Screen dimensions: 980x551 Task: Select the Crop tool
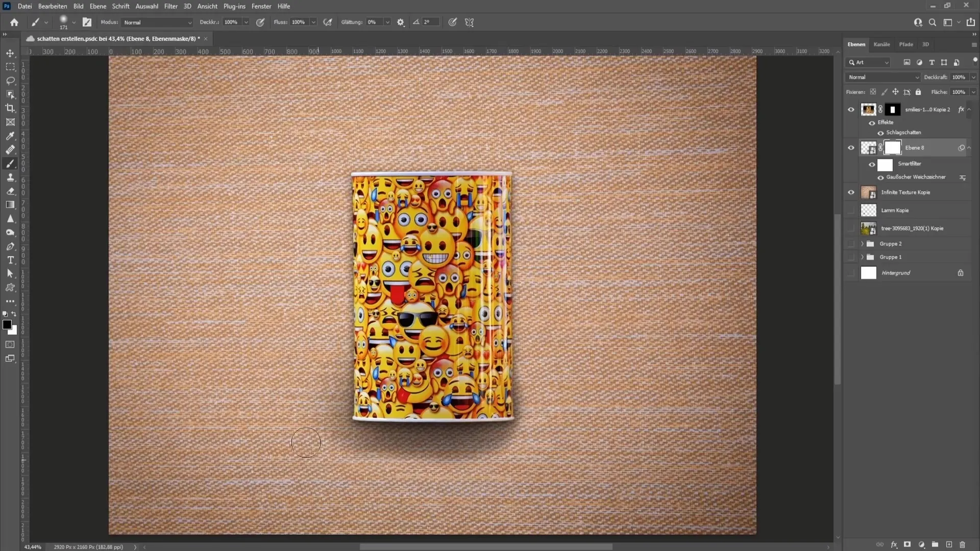pos(10,108)
